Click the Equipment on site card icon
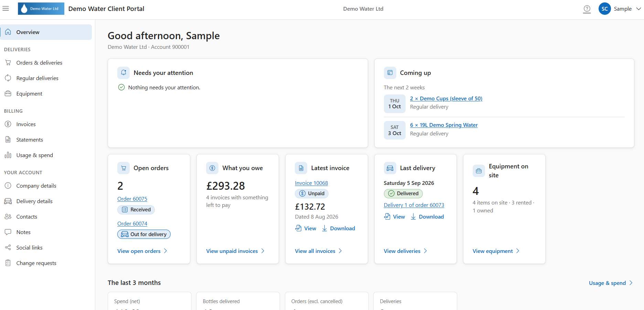Screen dimensions: 644x310 (479, 171)
